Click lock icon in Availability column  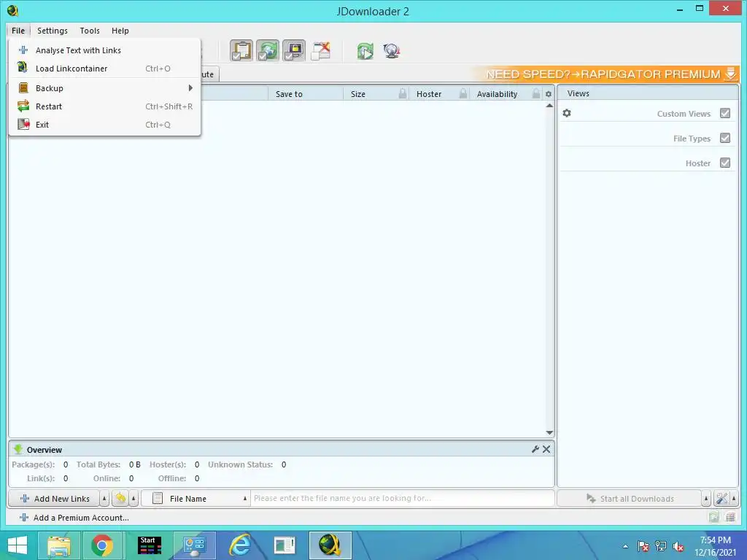click(x=536, y=93)
